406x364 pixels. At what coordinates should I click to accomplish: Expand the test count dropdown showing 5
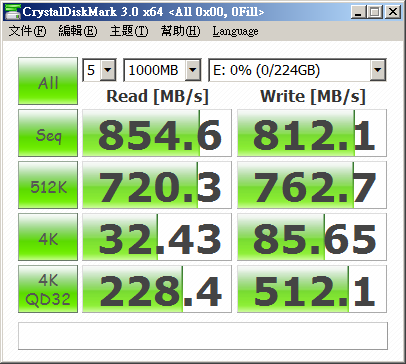tap(99, 70)
